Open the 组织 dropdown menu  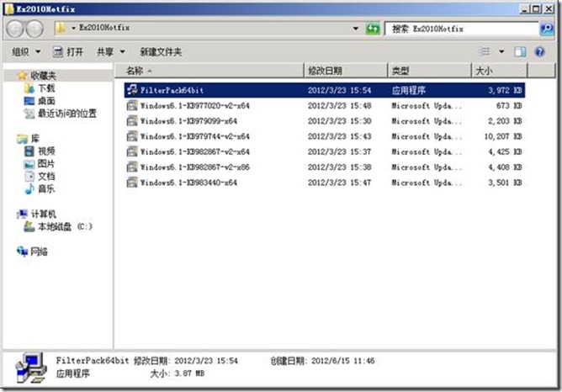pyautogui.click(x=26, y=52)
